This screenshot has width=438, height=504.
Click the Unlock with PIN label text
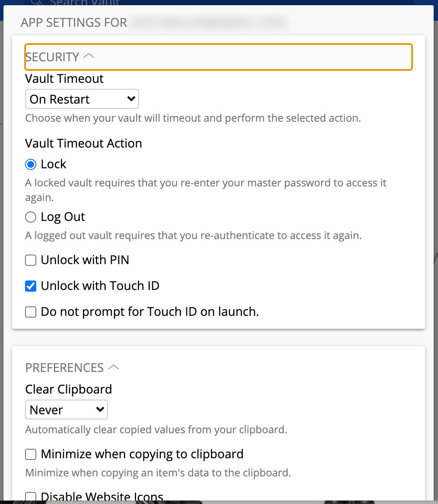85,260
